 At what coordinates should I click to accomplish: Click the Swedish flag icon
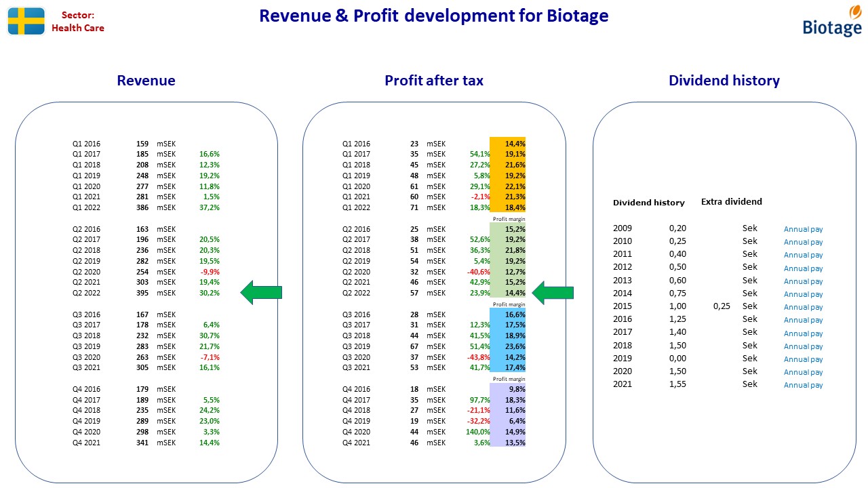[x=26, y=21]
